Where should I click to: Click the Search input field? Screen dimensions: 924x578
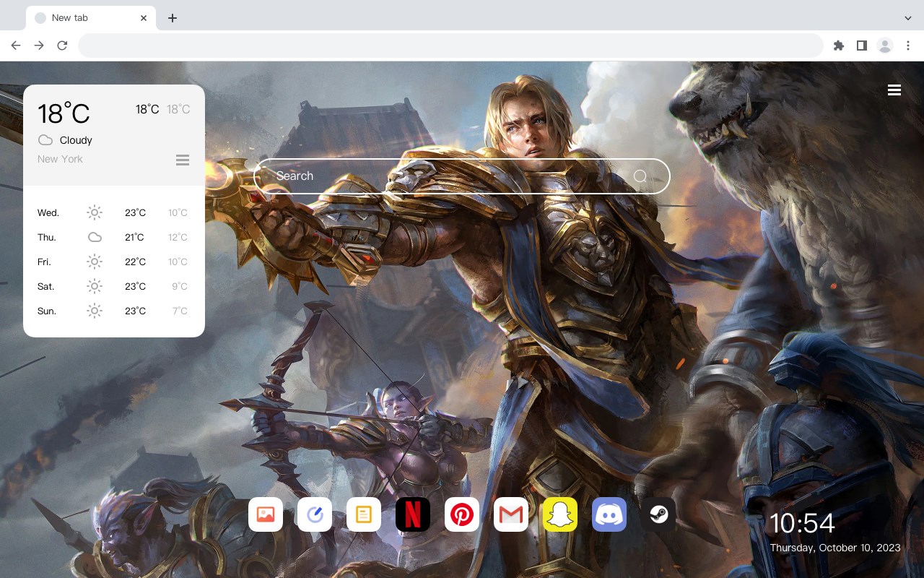[x=462, y=176]
